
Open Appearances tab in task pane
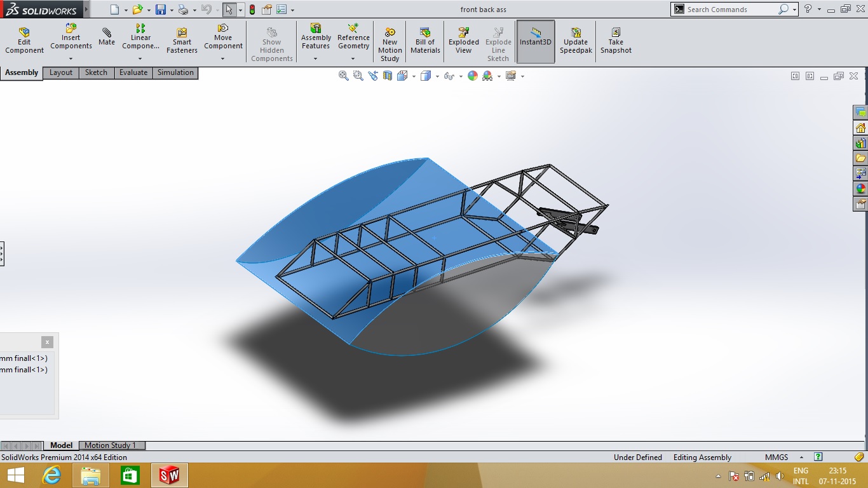(x=861, y=189)
